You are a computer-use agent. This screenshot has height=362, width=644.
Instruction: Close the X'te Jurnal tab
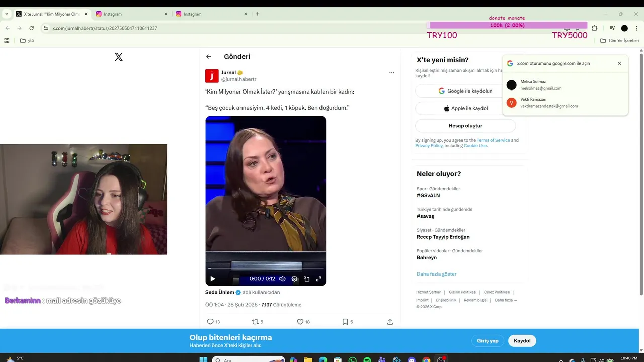(87, 14)
